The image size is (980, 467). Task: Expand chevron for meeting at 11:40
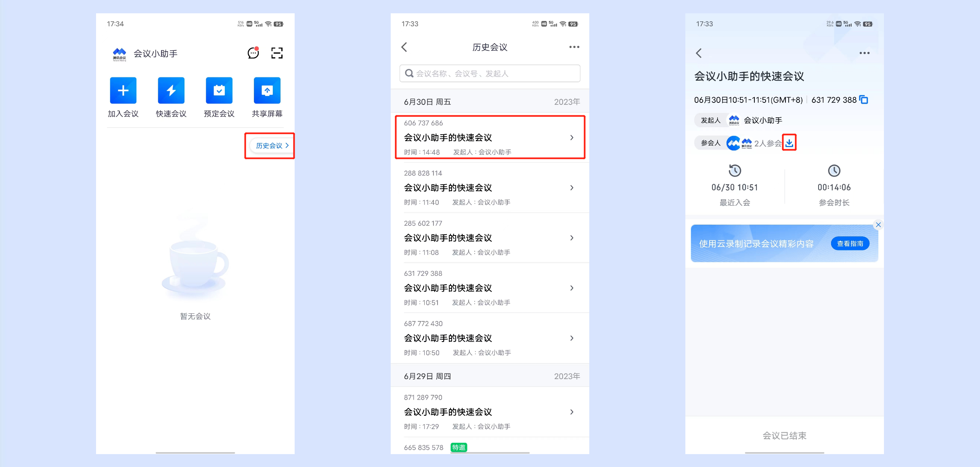click(572, 188)
